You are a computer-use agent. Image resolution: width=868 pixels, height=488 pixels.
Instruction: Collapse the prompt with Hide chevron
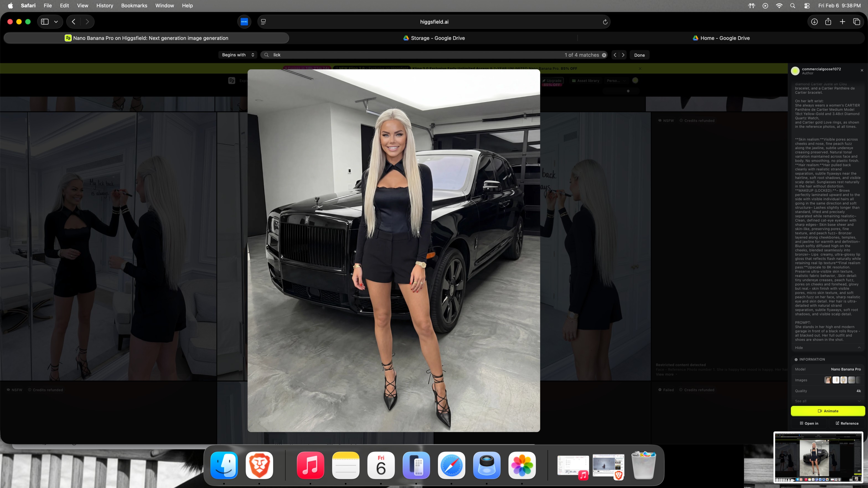click(859, 347)
